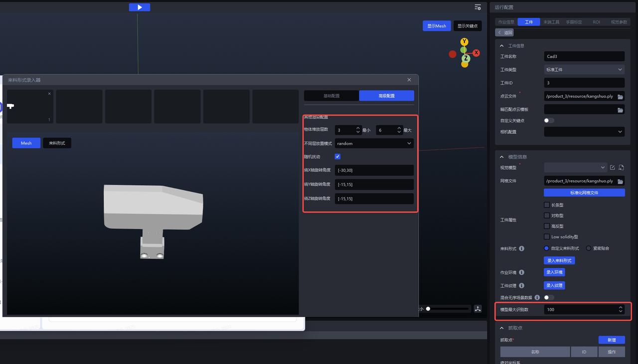Screen dimensions: 638x364
Task: Click the import file icon beside 视觉模型
Action: 621,168
